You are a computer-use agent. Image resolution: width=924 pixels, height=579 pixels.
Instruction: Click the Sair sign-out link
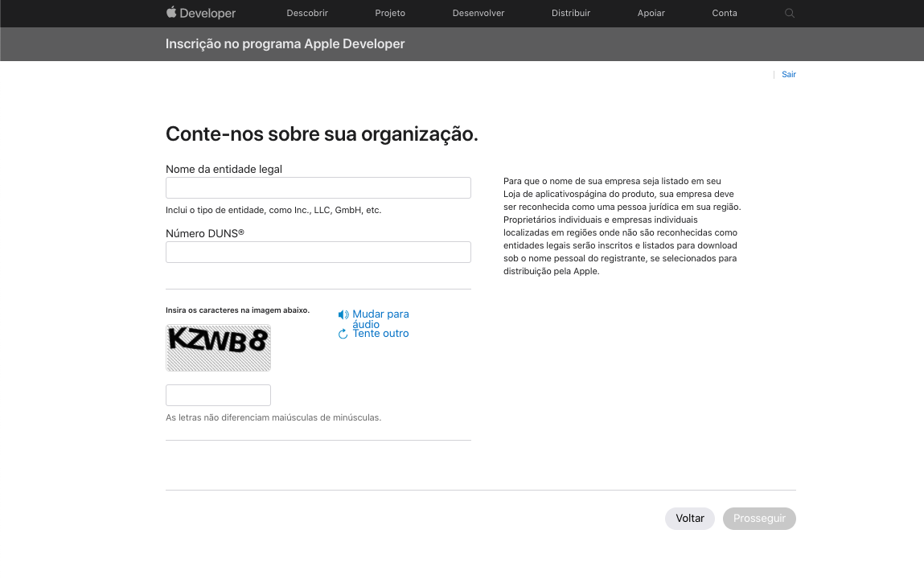tap(789, 74)
